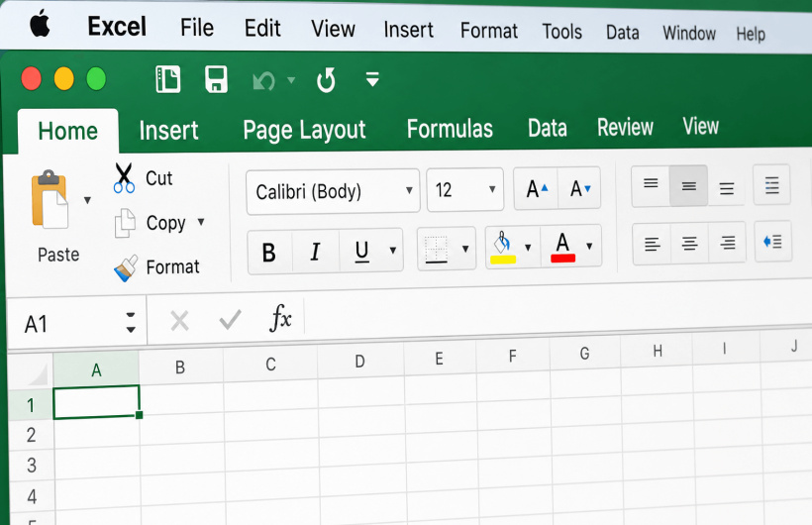The image size is (812, 525).
Task: Open the Edit menu
Action: (262, 28)
